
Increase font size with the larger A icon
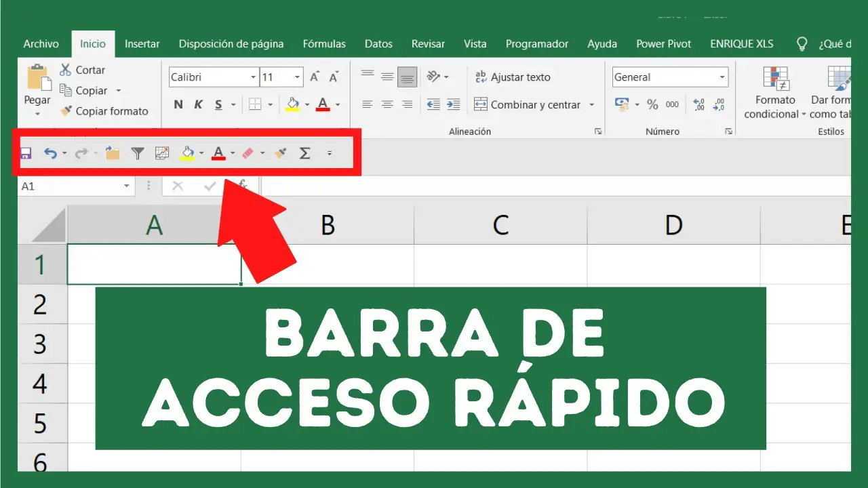(x=315, y=77)
